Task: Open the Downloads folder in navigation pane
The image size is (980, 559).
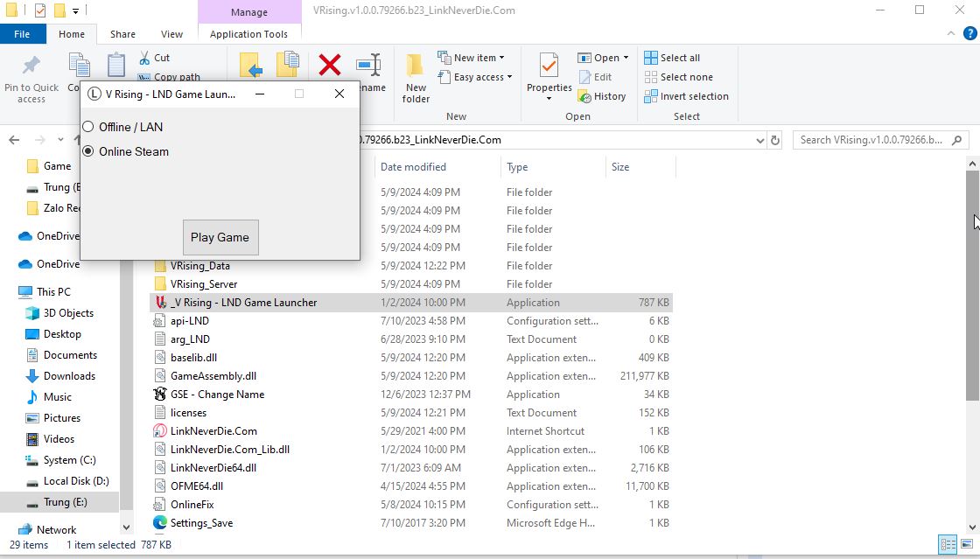Action: [x=69, y=376]
